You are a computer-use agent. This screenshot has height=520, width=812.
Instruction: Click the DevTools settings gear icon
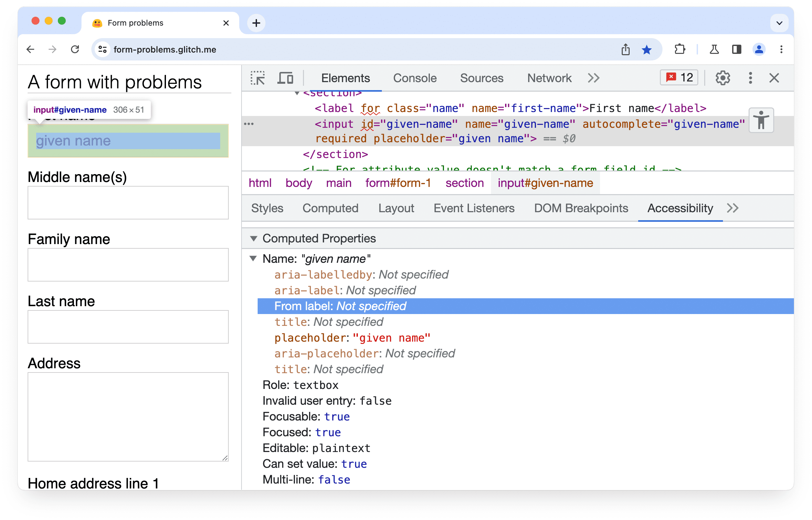723,78
